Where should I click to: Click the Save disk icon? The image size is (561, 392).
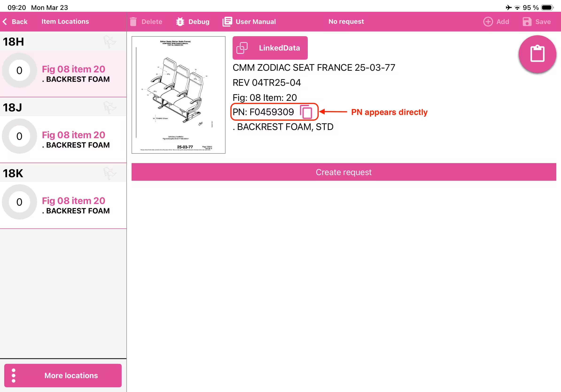[x=527, y=22]
